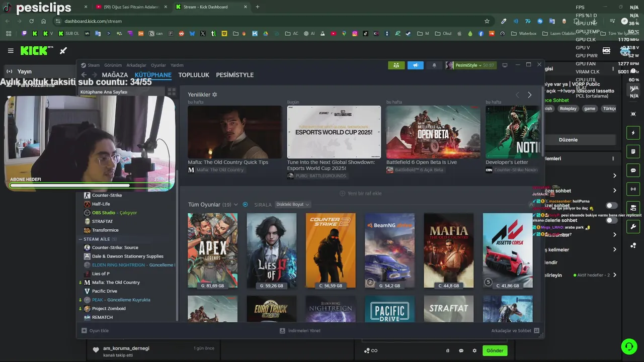Go forward in Steam navigation
Viewport: 644px width, 362px height.
tap(94, 75)
